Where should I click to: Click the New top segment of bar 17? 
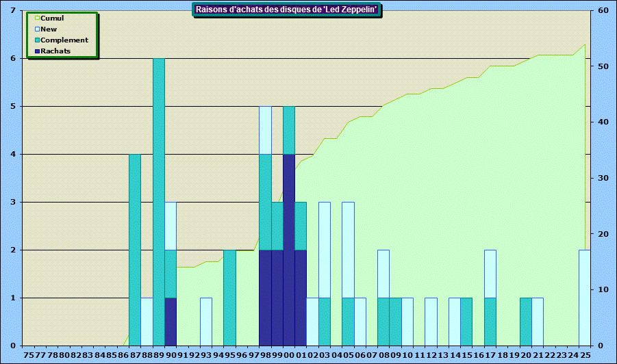coord(490,274)
